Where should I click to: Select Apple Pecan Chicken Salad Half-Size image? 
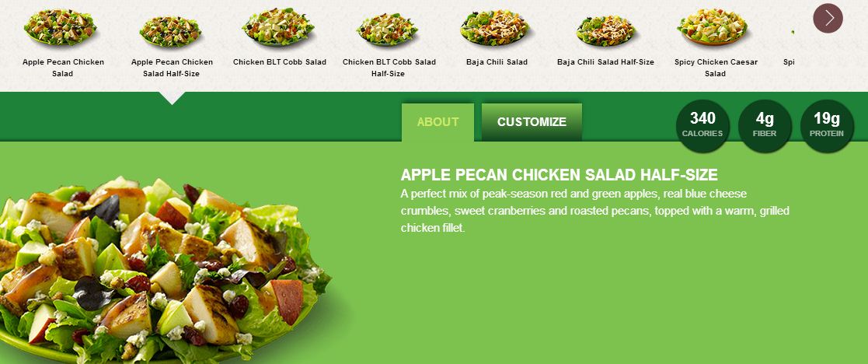pos(170,32)
